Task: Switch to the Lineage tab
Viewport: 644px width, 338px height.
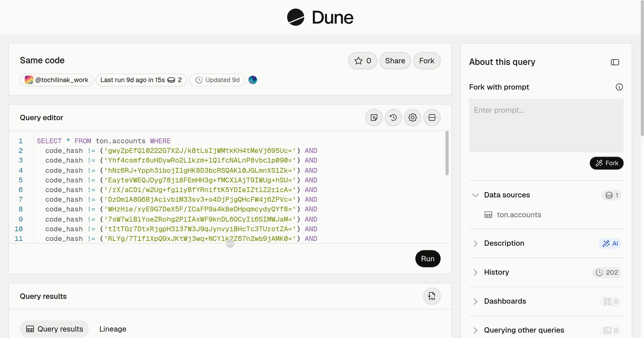Action: point(113,329)
